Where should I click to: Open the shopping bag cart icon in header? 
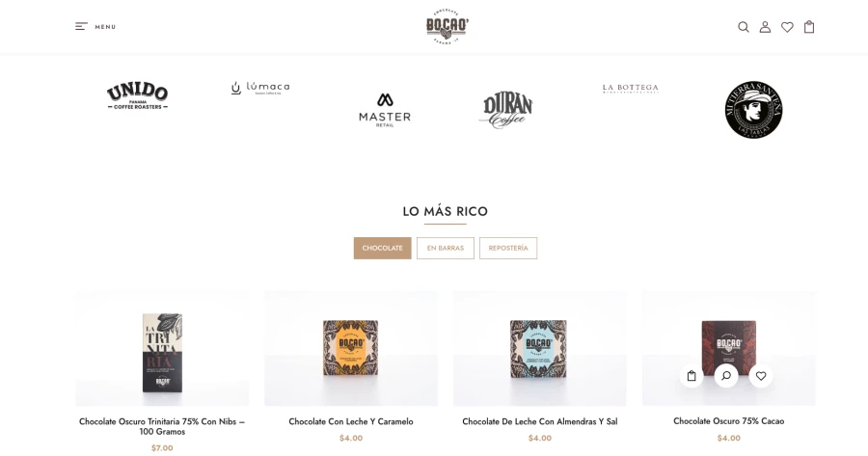(x=809, y=27)
